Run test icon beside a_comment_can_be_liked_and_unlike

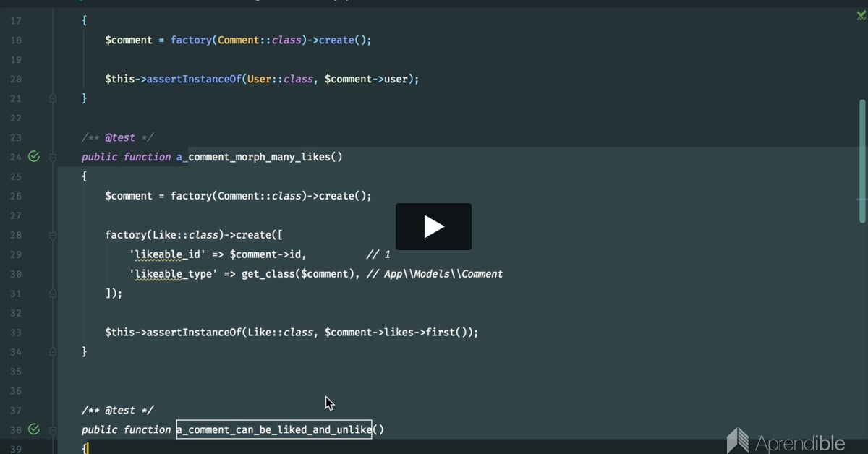click(33, 429)
